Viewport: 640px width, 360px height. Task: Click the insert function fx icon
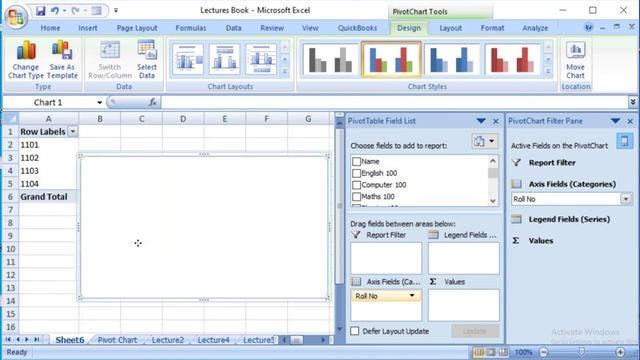pos(153,102)
